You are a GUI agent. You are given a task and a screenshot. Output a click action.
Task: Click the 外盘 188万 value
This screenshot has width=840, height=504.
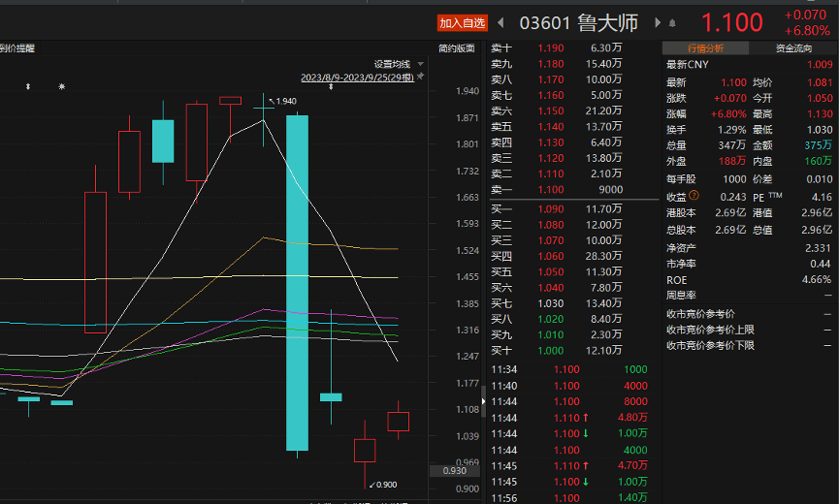(731, 161)
